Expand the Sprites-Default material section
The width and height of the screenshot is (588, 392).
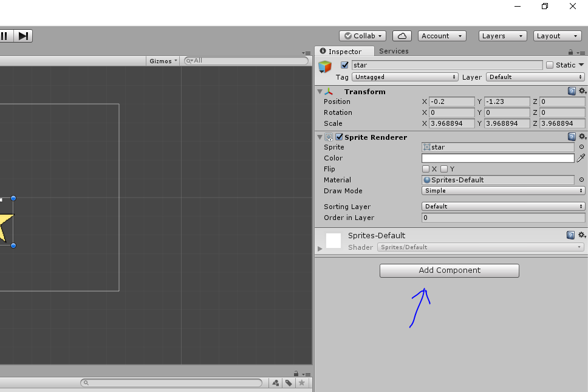point(320,249)
